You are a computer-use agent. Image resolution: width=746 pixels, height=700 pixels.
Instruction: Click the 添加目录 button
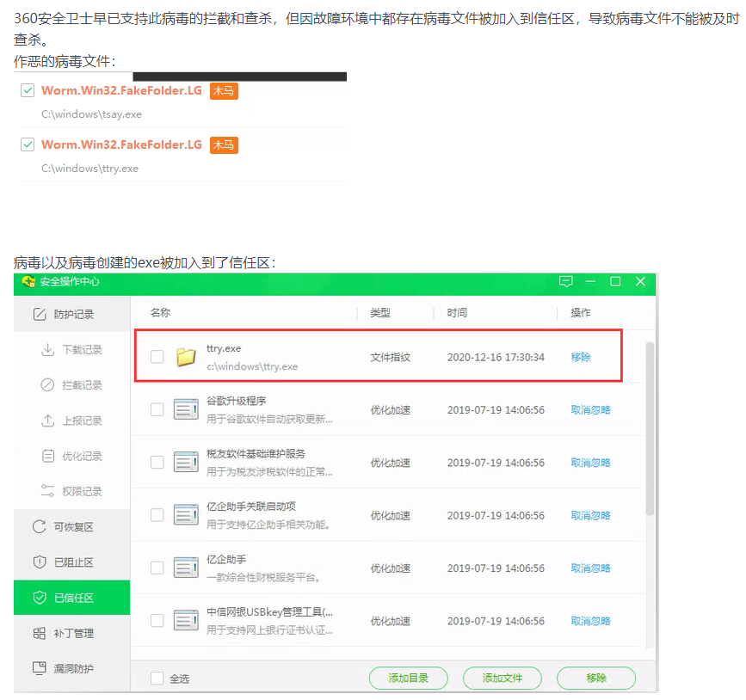pos(408,679)
